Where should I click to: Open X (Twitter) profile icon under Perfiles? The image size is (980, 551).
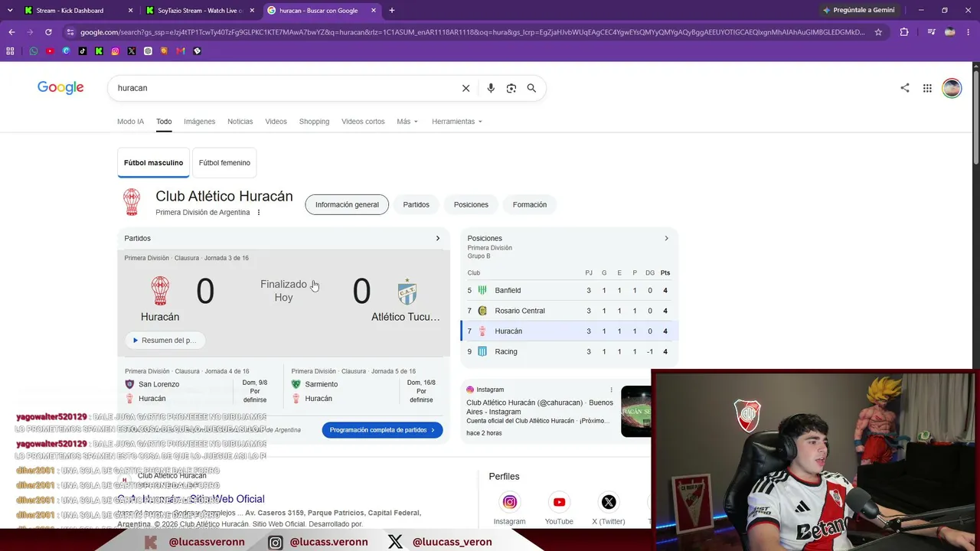point(609,502)
